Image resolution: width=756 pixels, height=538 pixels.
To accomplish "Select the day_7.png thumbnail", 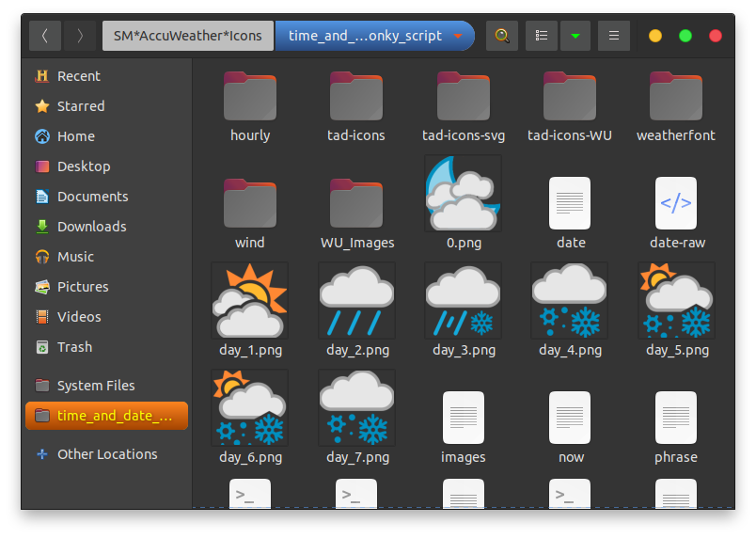I will [x=356, y=408].
